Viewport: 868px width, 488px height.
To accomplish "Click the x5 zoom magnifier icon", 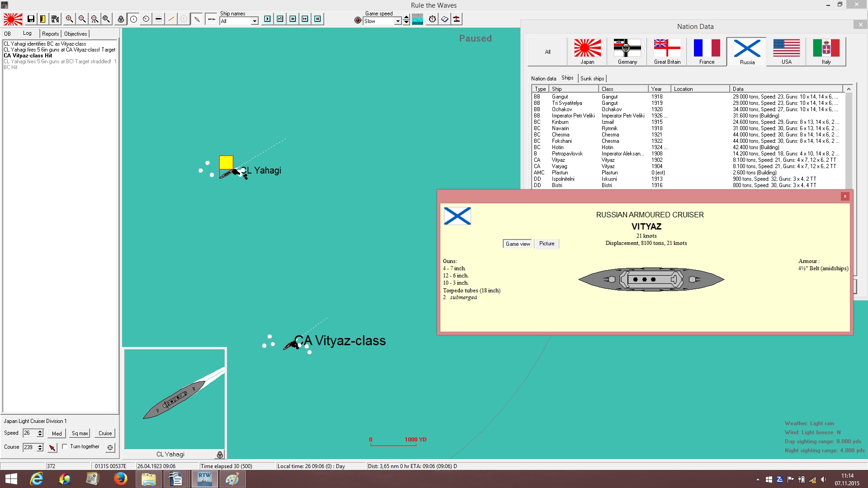I will click(94, 19).
